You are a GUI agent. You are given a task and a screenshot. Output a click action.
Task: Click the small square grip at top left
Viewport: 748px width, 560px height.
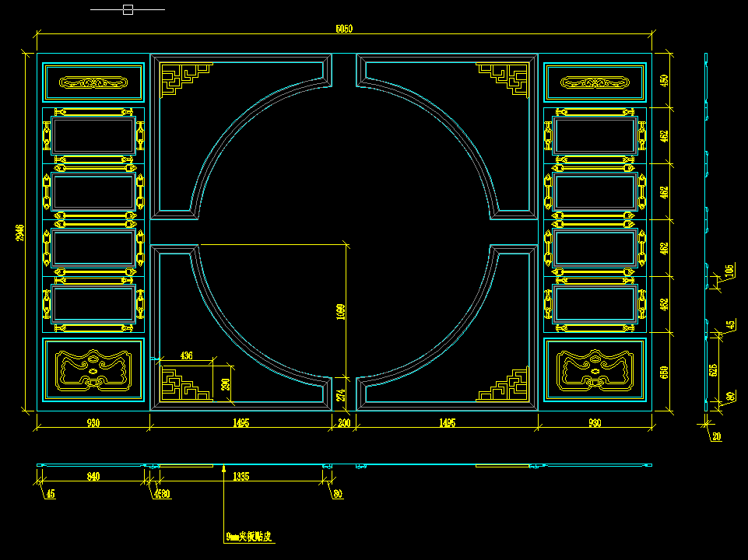point(128,9)
